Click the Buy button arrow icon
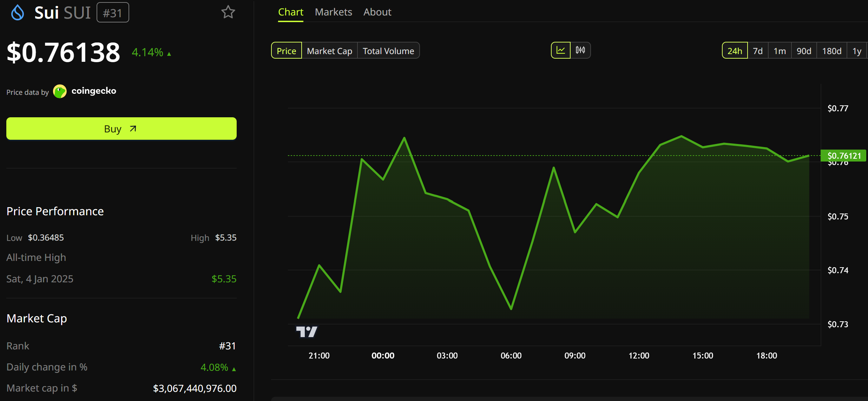This screenshot has height=401, width=868. coord(133,129)
